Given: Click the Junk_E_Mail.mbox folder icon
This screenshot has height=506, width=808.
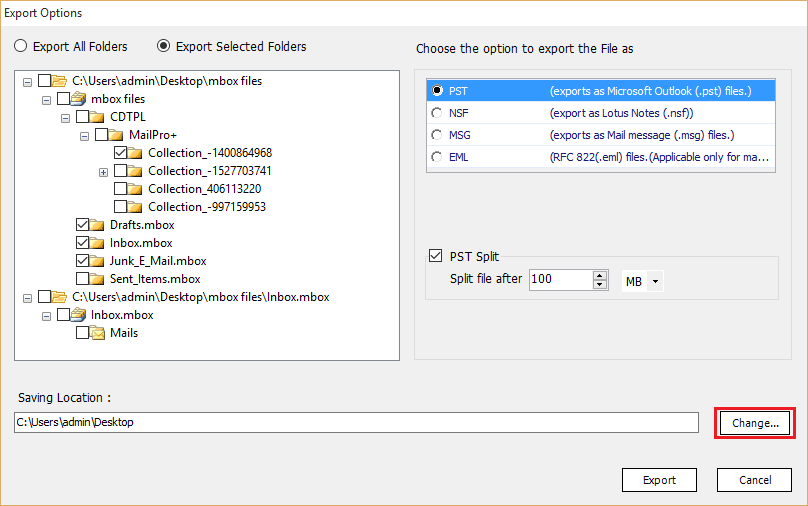Looking at the screenshot, I should [x=97, y=261].
